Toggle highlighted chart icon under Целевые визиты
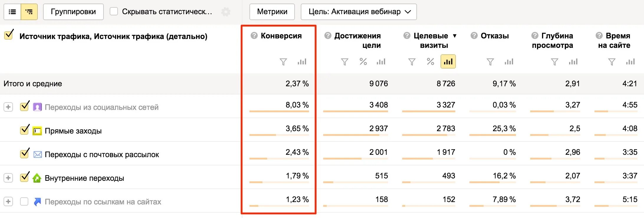Image resolution: width=644 pixels, height=218 pixels. click(x=448, y=62)
